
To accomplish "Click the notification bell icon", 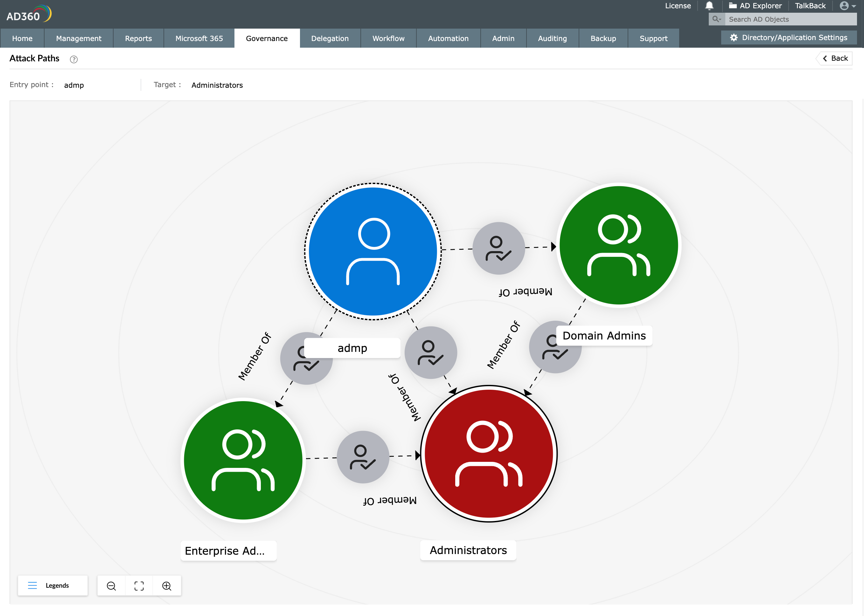I will pos(709,6).
